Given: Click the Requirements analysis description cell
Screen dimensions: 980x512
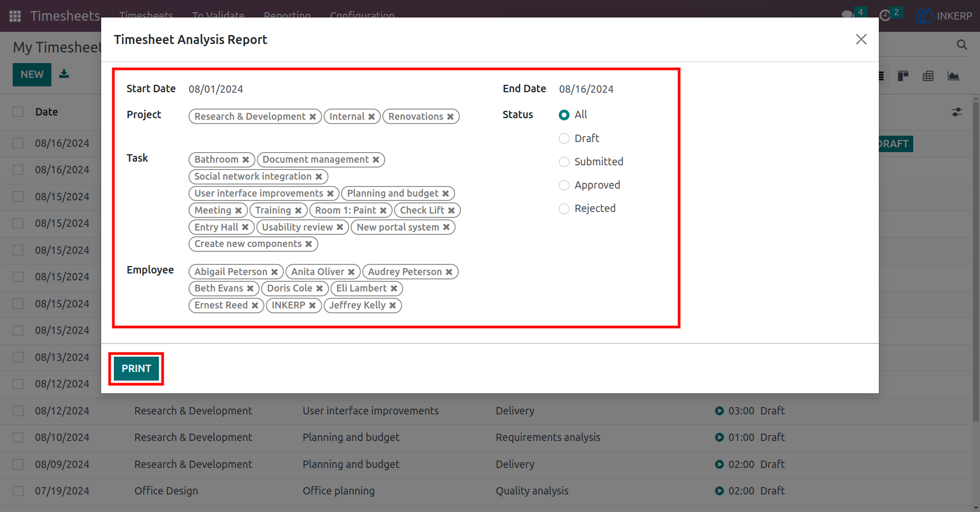Looking at the screenshot, I should coord(548,437).
